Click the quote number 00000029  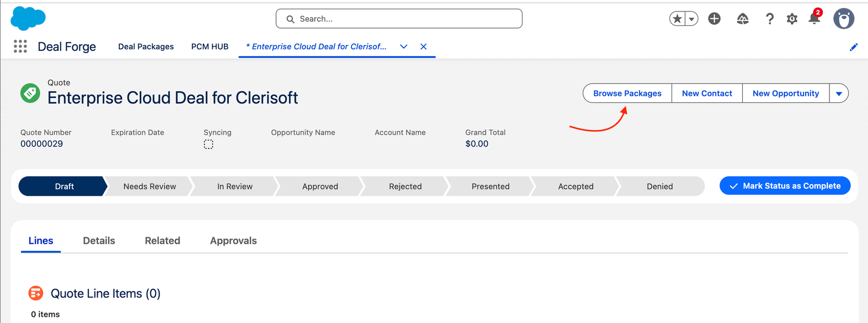point(42,144)
